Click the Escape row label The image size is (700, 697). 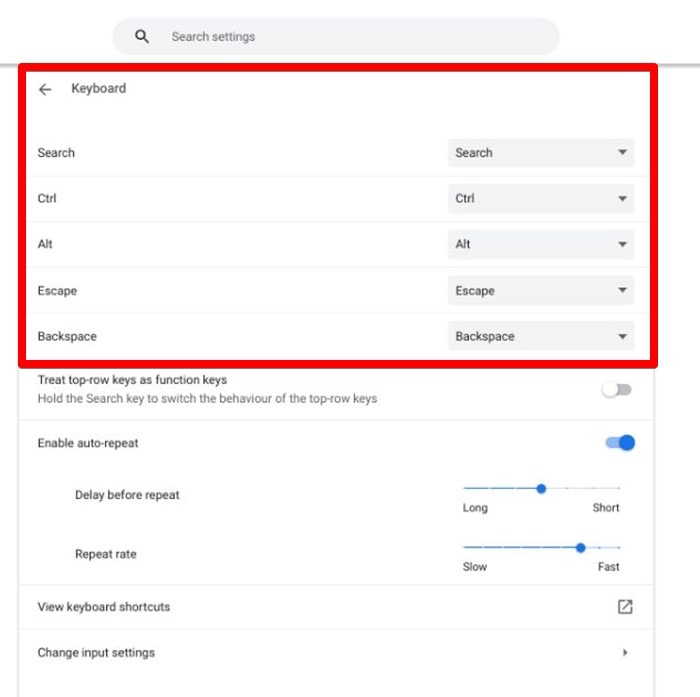[57, 291]
